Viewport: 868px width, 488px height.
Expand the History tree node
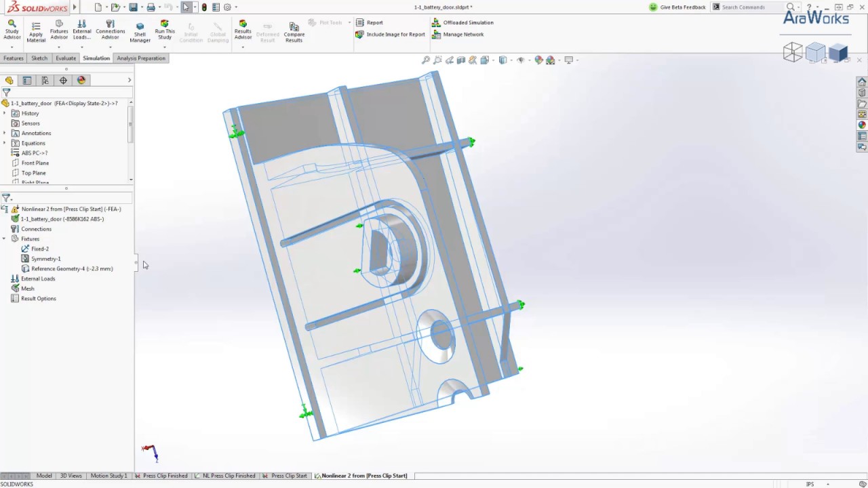tap(5, 113)
